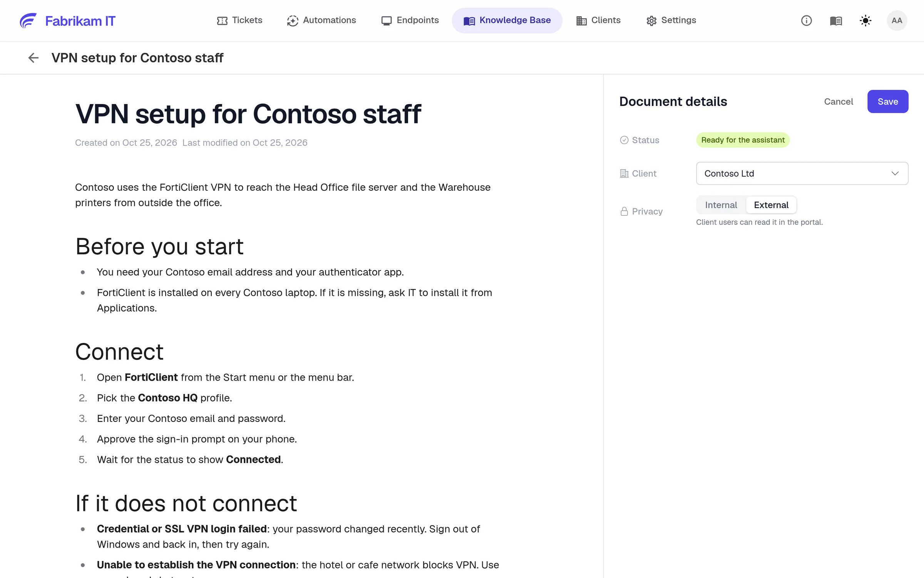Save the document details
Viewport: 924px width, 578px height.
coord(888,101)
